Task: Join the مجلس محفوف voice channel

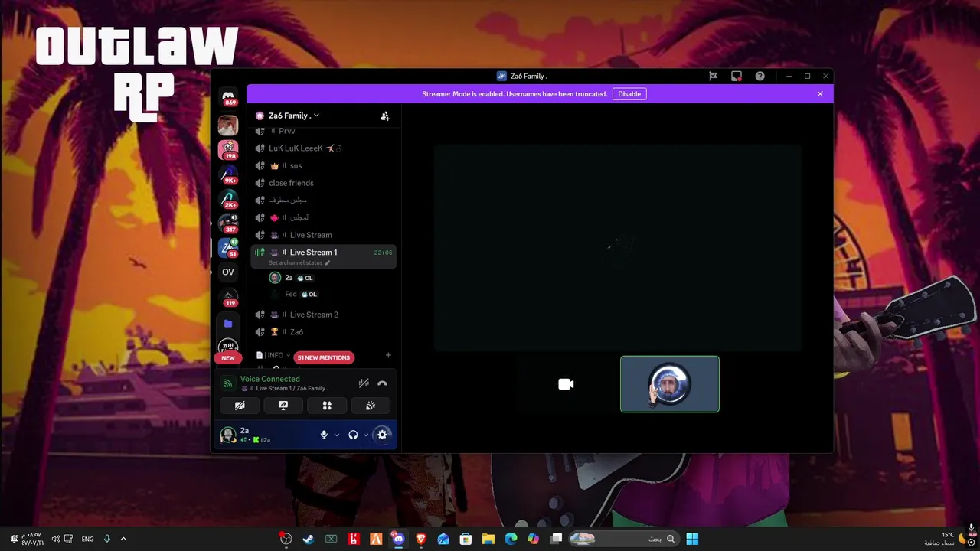Action: click(324, 200)
